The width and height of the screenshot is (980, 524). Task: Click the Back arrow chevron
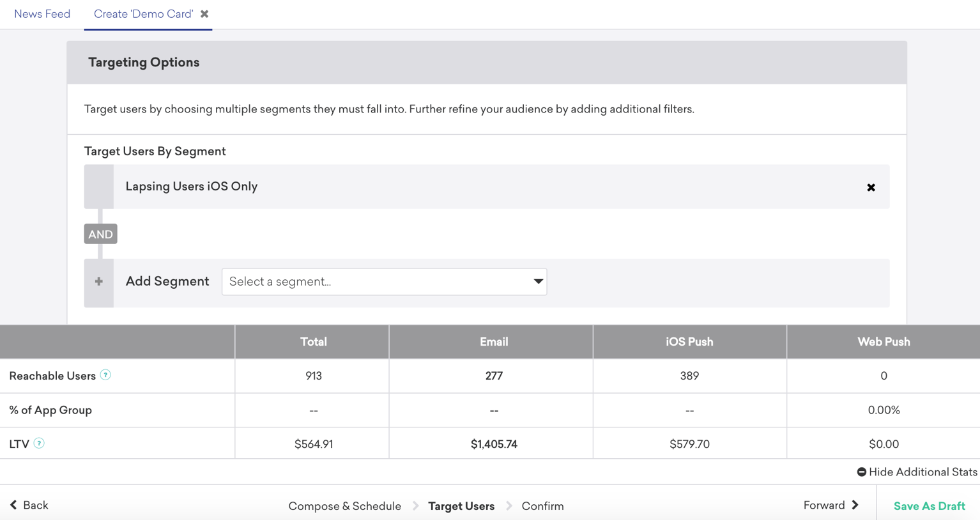[13, 505]
